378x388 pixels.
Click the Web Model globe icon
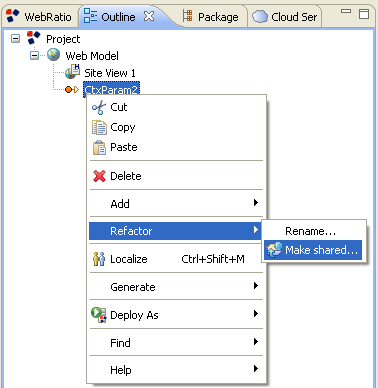click(x=53, y=55)
